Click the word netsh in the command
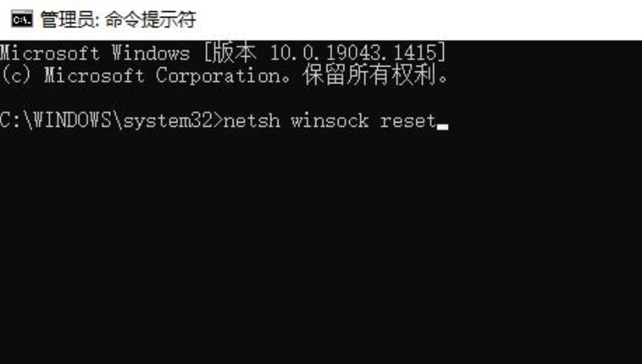This screenshot has width=642, height=364. 252,121
